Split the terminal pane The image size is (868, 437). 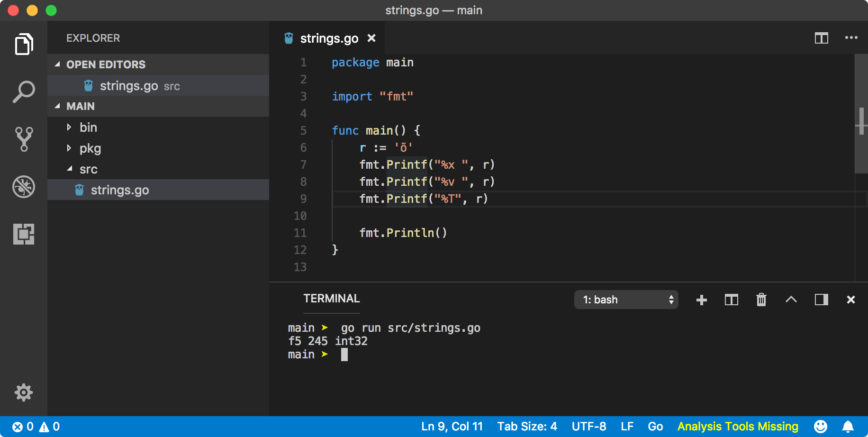click(732, 300)
